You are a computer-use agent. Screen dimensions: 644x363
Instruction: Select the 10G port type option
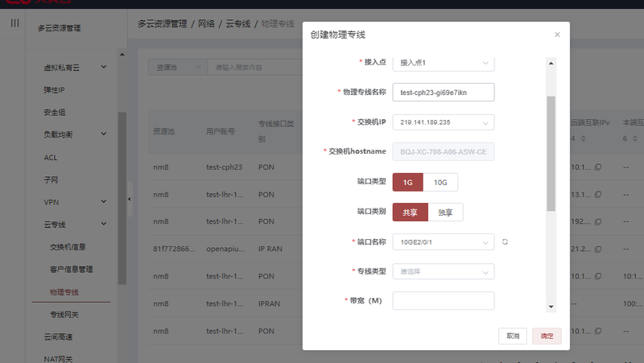(440, 183)
